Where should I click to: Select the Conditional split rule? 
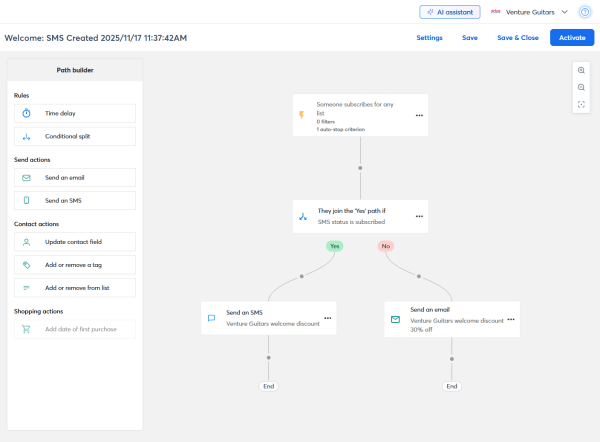click(74, 135)
